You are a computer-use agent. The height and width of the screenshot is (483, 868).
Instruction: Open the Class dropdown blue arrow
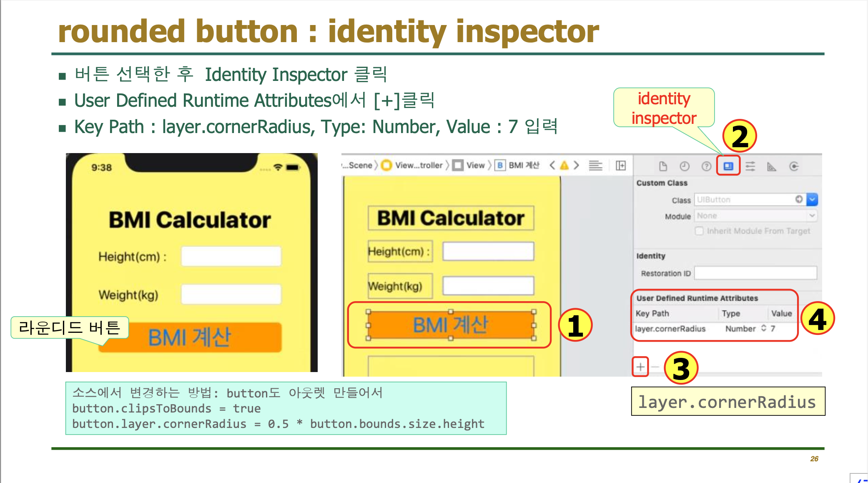(x=812, y=200)
